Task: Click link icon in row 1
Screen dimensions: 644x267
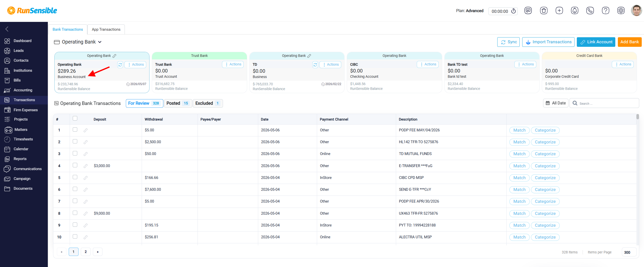Action: 86,130
